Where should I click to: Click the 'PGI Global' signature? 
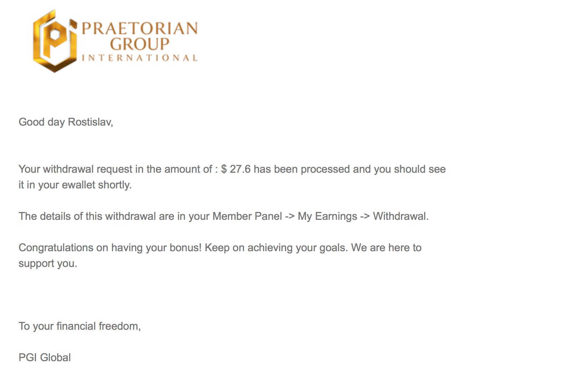(x=45, y=358)
